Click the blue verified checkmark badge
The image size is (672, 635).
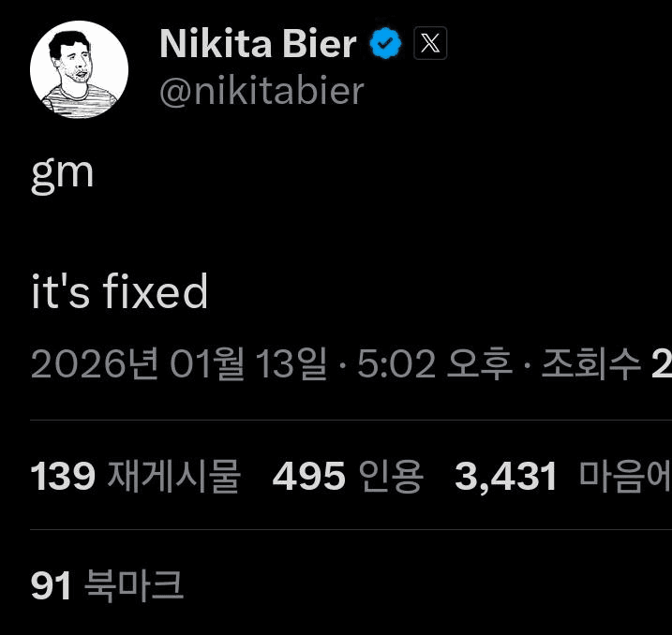(385, 43)
